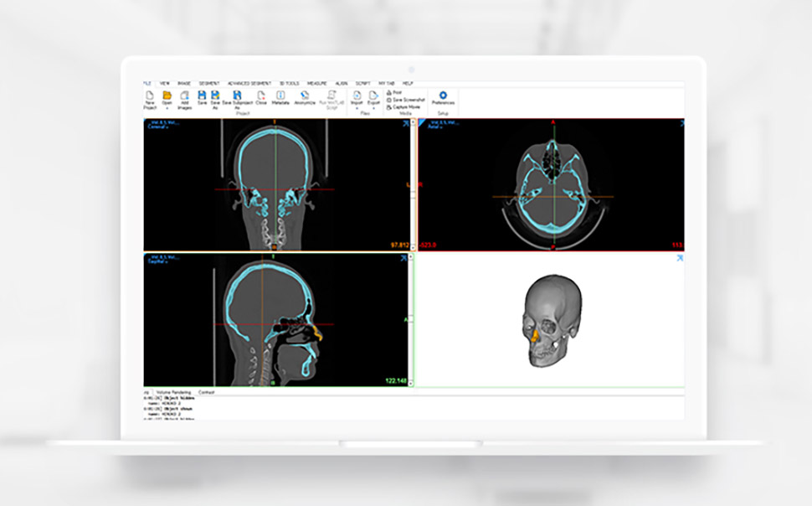Toggle maximize on the sagittal view pane
Image resolution: width=812 pixels, height=506 pixels.
pyautogui.click(x=404, y=258)
